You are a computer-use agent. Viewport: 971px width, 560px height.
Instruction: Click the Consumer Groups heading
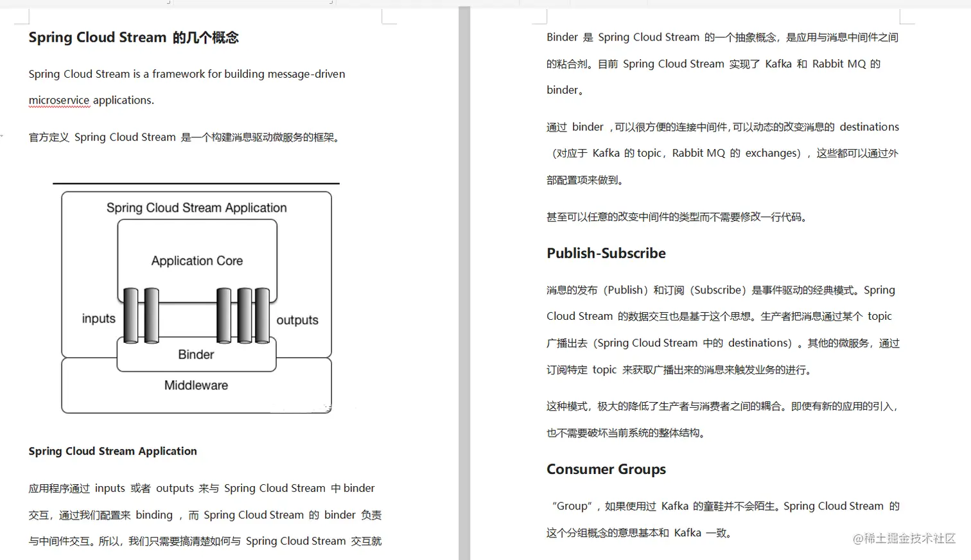click(x=606, y=469)
